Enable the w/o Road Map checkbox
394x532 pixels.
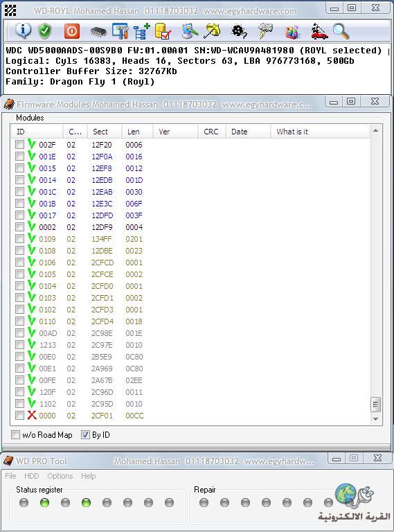16,434
